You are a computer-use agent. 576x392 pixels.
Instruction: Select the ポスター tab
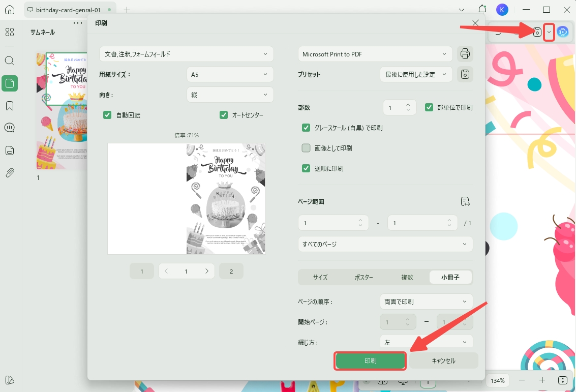point(363,278)
